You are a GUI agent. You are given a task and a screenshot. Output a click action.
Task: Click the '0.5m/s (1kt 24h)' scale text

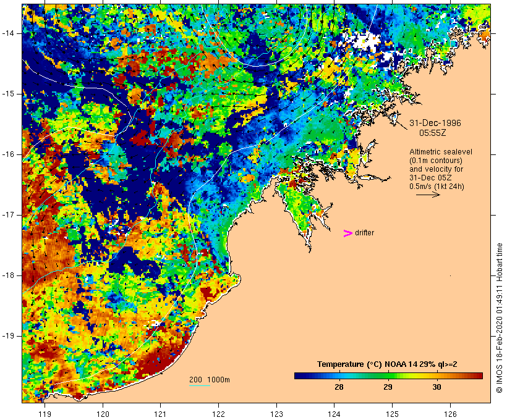pos(437,187)
